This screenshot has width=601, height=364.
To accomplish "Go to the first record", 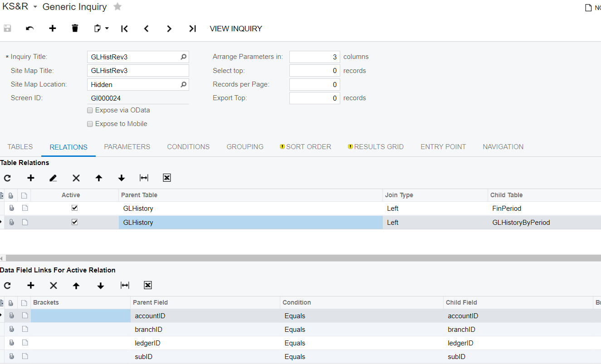I will tap(124, 29).
